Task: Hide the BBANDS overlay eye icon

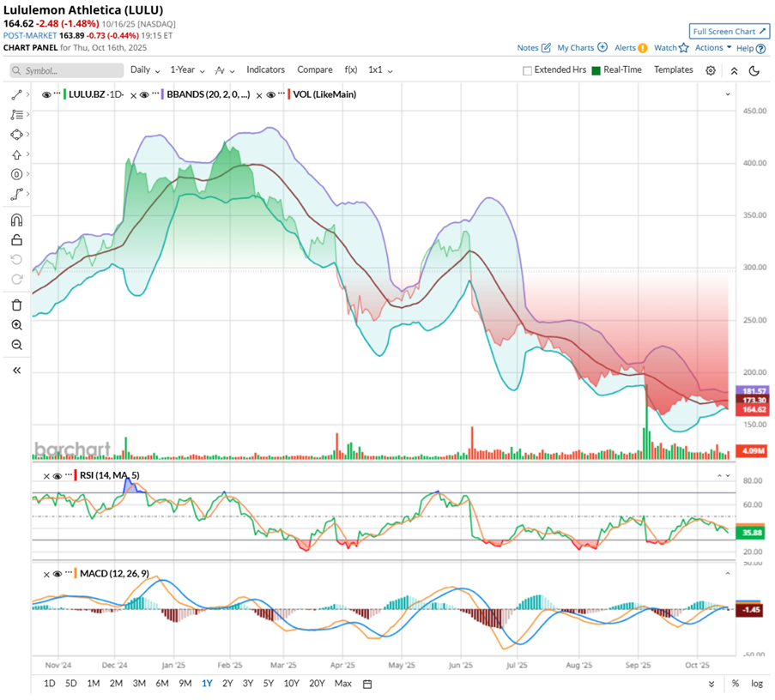Action: [x=144, y=95]
